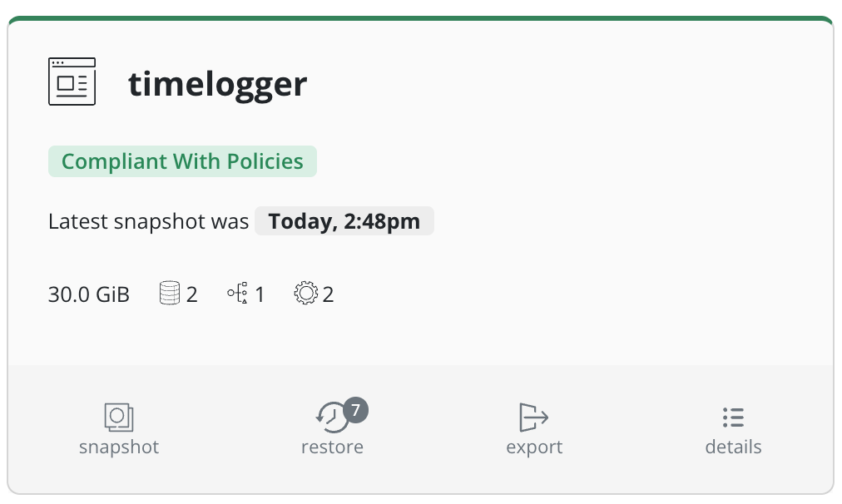Click the gear configuration icon
Screen dimensions: 842x504
click(306, 294)
